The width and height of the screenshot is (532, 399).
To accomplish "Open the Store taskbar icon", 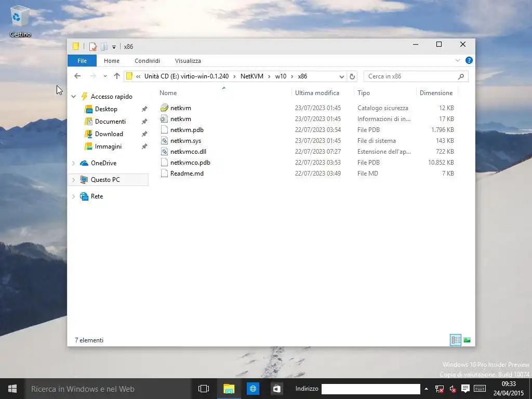I will (x=277, y=389).
